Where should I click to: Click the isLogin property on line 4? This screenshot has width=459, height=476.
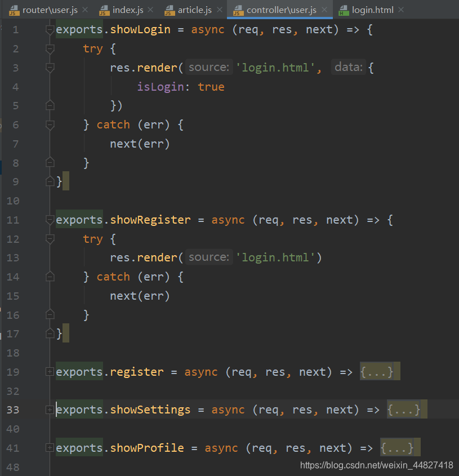161,87
